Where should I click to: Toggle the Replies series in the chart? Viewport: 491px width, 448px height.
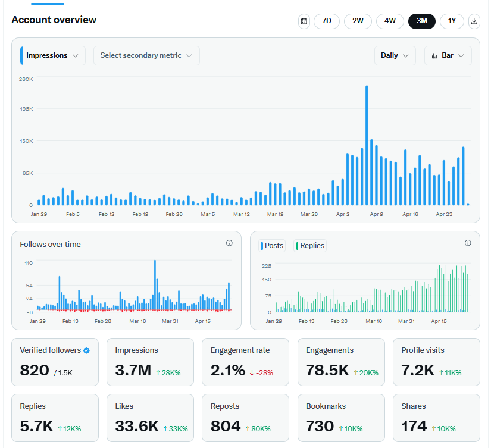pos(310,246)
